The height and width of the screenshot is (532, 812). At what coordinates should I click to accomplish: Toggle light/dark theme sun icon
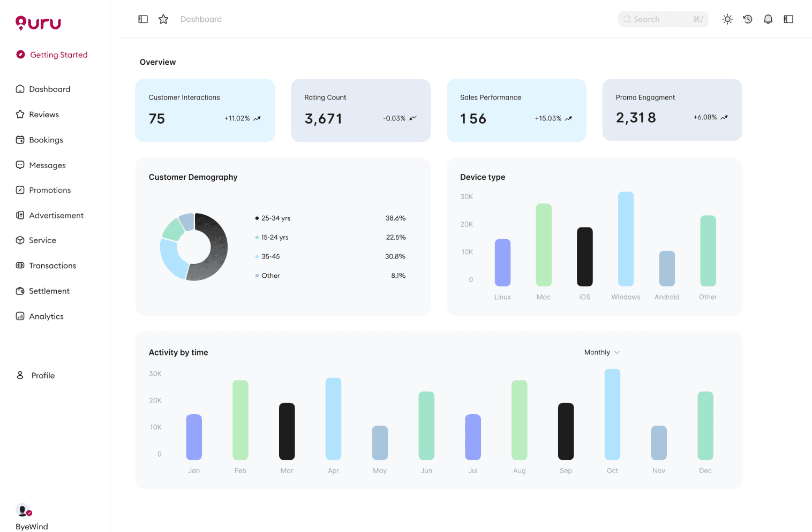coord(727,19)
